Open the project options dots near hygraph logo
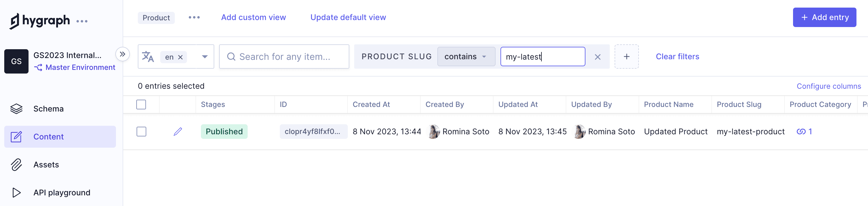 click(82, 21)
